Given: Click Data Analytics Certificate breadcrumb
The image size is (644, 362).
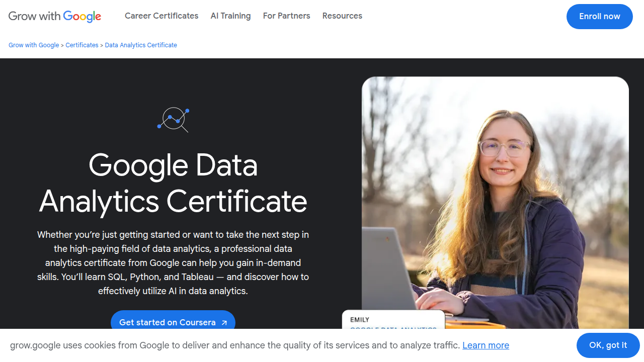Looking at the screenshot, I should 141,45.
